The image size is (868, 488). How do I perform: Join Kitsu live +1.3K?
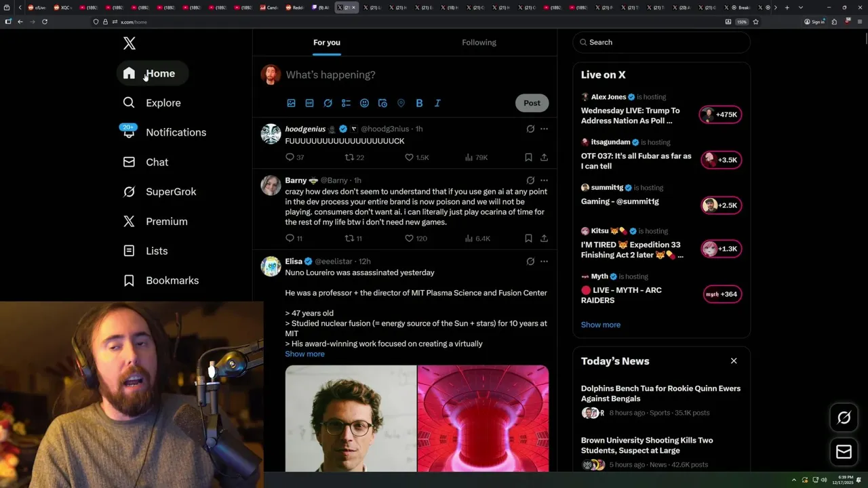[721, 249]
